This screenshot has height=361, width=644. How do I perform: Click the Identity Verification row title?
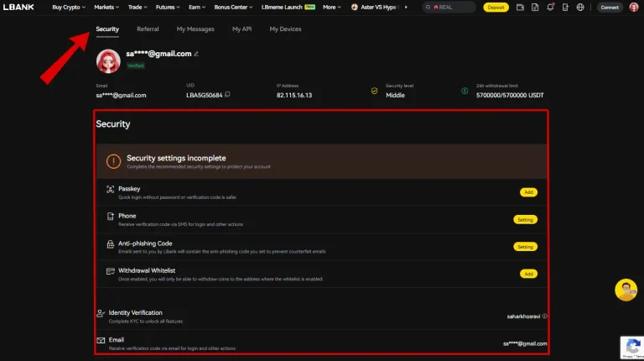point(135,312)
